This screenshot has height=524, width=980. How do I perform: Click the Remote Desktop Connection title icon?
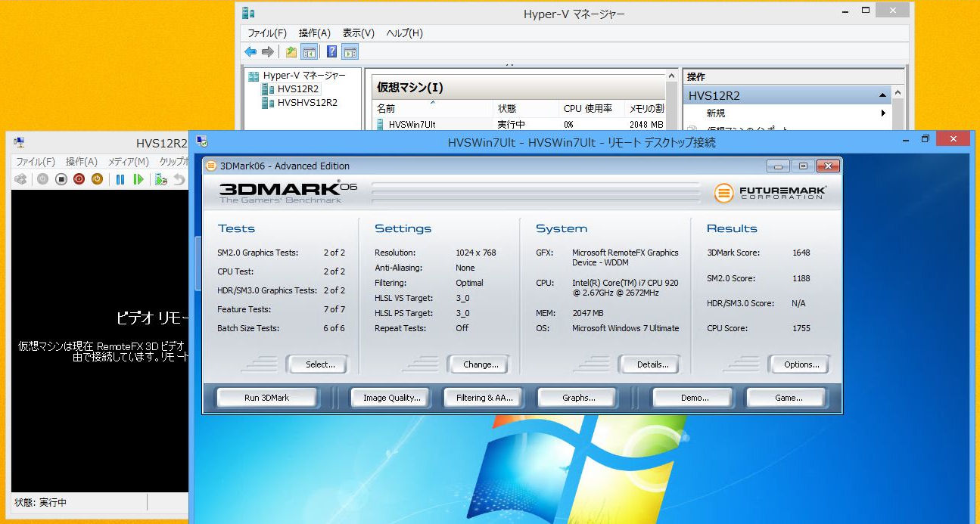[202, 142]
